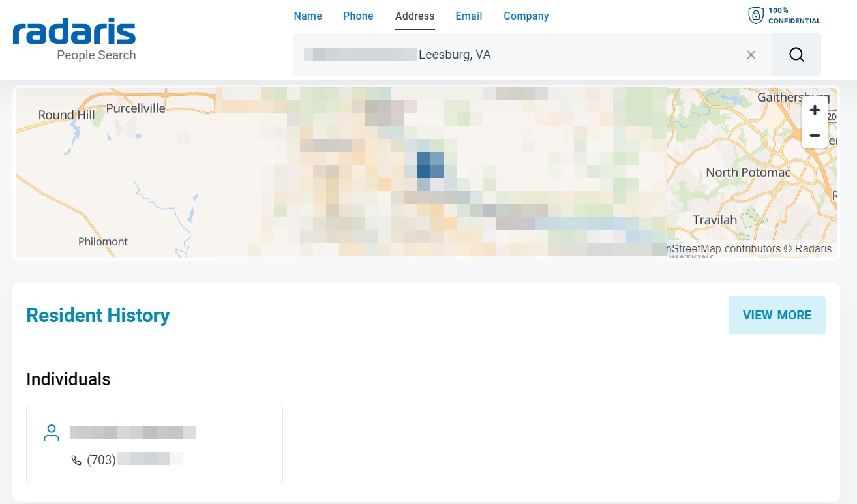Screen dimensions: 857x504
Task: Switch to the Phone search tab
Action: [358, 16]
